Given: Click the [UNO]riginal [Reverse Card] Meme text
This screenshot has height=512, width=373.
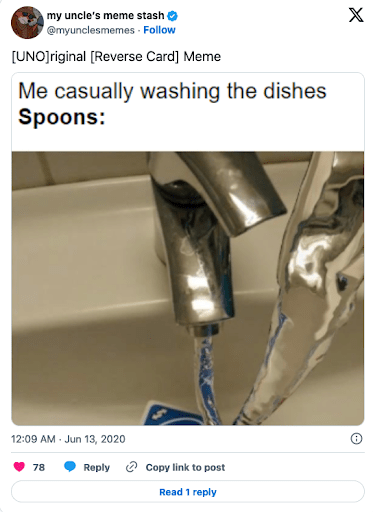Looking at the screenshot, I should (x=116, y=56).
